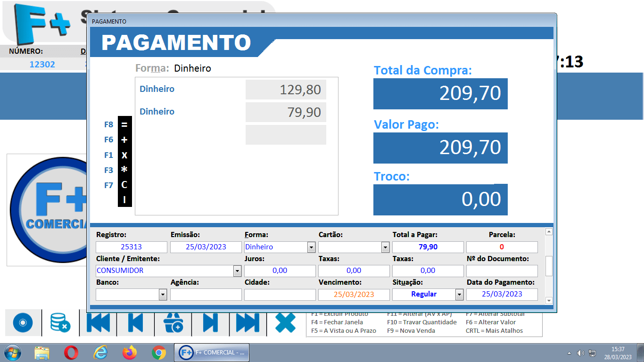Image resolution: width=644 pixels, height=362 pixels.
Task: Open the Forma dropdown showing Dinheiro
Action: point(311,247)
